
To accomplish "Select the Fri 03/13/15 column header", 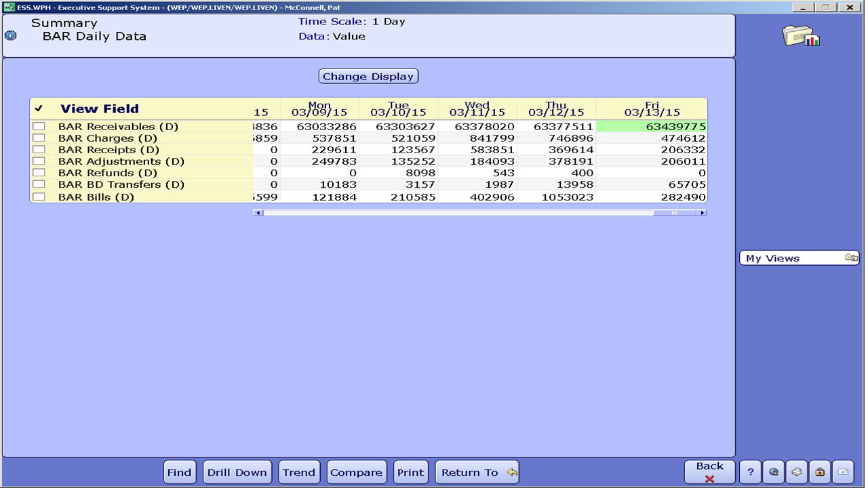I will 652,109.
